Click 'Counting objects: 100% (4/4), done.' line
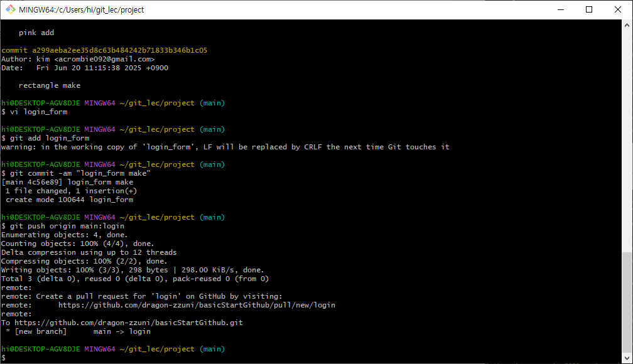 pyautogui.click(x=77, y=244)
